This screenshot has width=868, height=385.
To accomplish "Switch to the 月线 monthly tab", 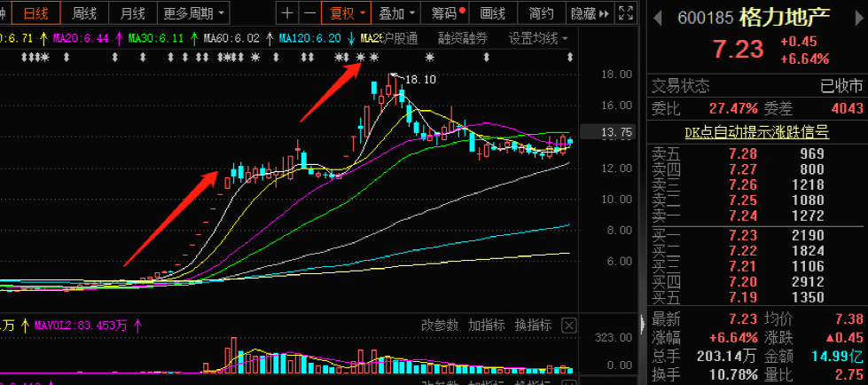I will coord(132,13).
